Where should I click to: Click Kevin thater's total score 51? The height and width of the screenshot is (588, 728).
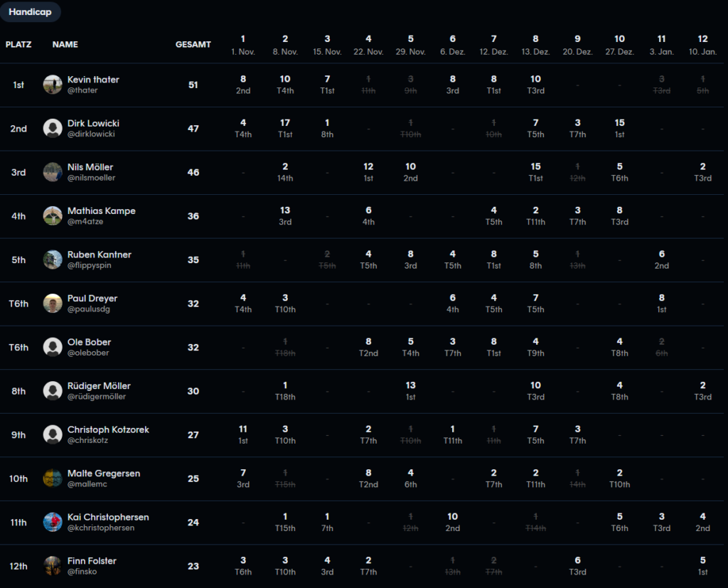(x=193, y=85)
